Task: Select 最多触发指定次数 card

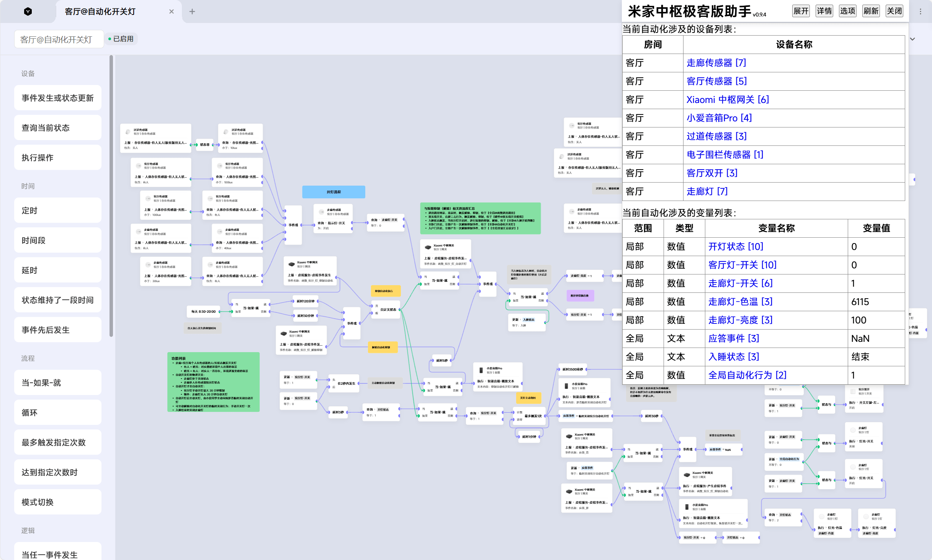Action: [x=58, y=442]
